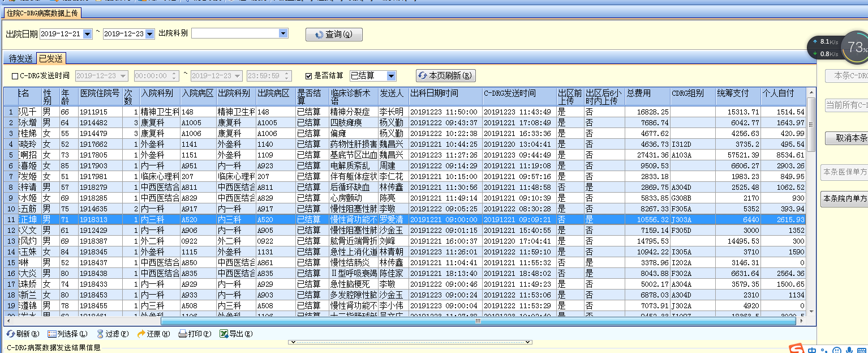Open the end 出院日期 2019-12-23 dropdown
868x353 pixels.
click(x=150, y=34)
